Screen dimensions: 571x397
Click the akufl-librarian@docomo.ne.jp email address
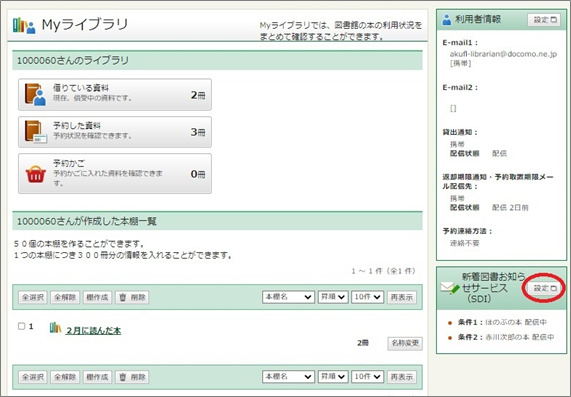503,54
